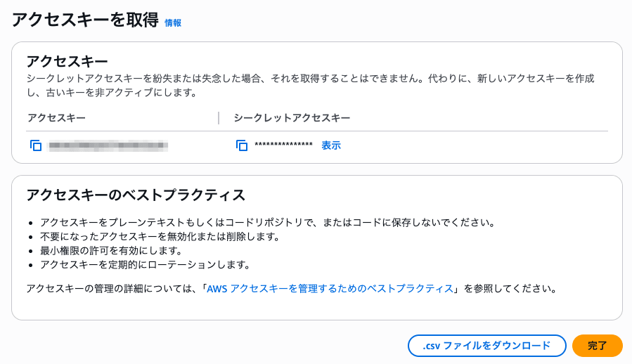Image resolution: width=632 pixels, height=364 pixels.
Task: Copy the access key ID value
Action: 36,146
